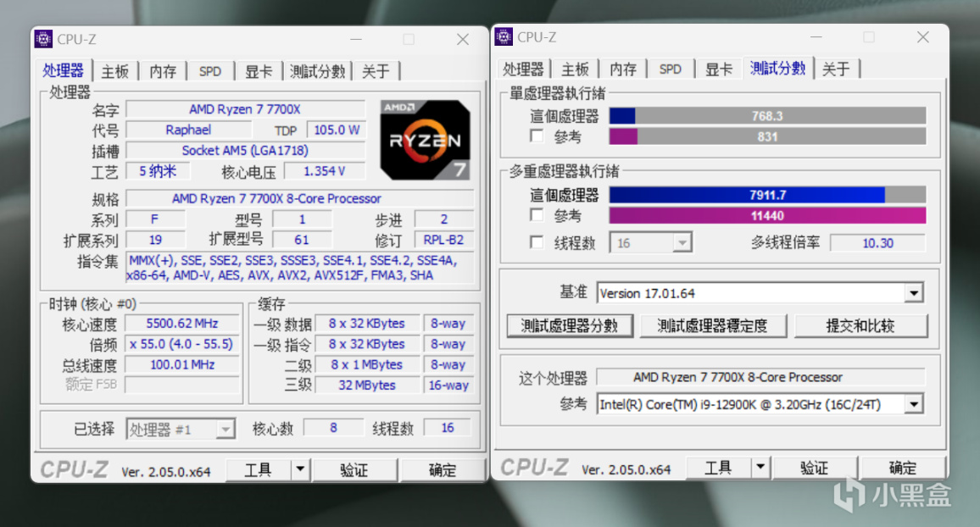Click 验证 button in right window
This screenshot has height=527, width=980.
click(815, 467)
